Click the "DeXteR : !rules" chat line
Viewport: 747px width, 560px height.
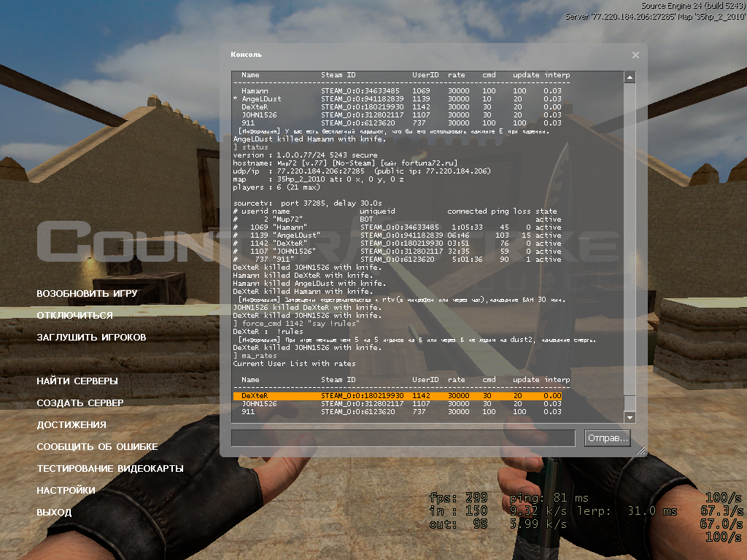coord(268,332)
